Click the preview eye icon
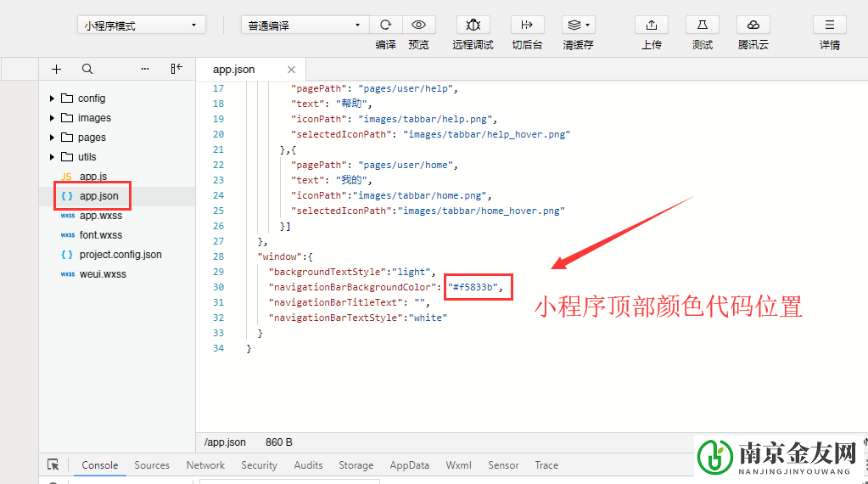Viewport: 868px width, 484px height. point(418,25)
